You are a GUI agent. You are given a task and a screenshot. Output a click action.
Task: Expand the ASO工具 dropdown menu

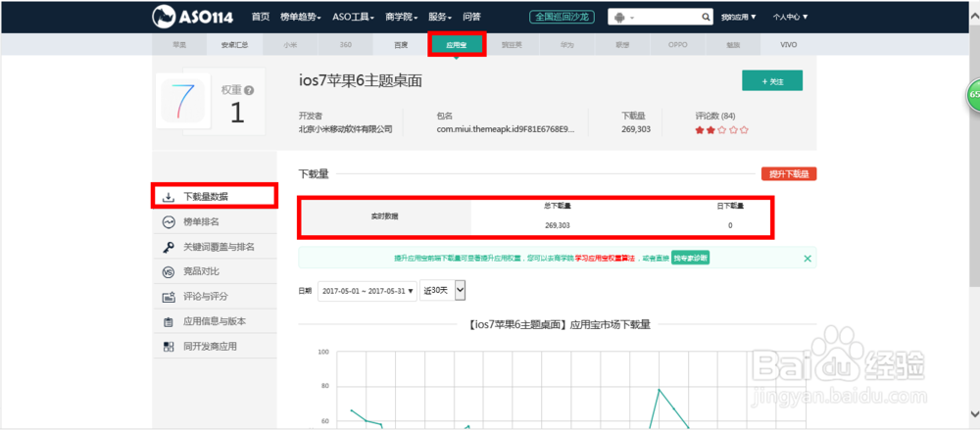click(353, 17)
